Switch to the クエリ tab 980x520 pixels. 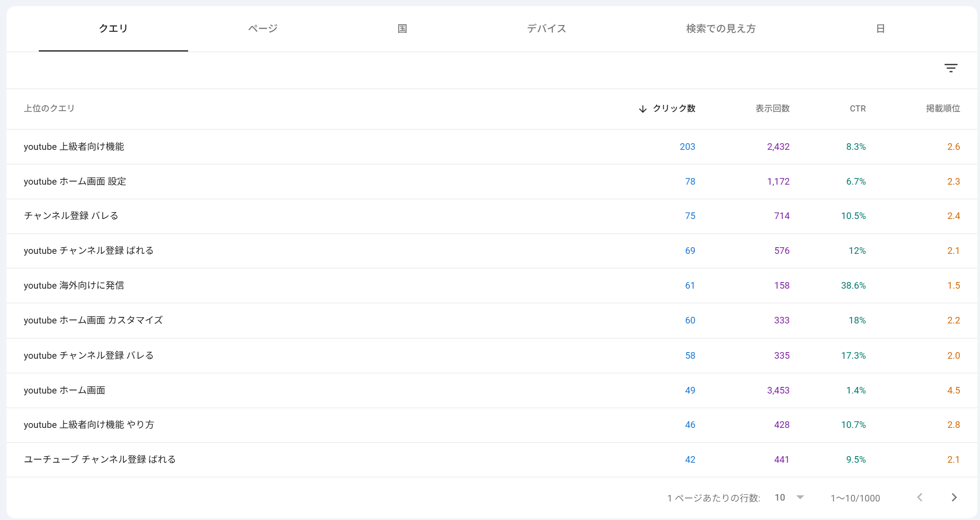[113, 29]
